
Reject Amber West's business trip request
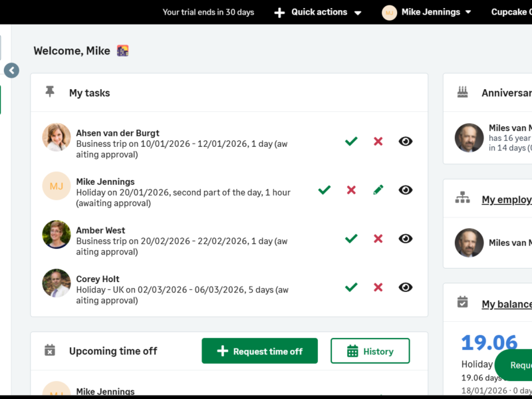(378, 238)
